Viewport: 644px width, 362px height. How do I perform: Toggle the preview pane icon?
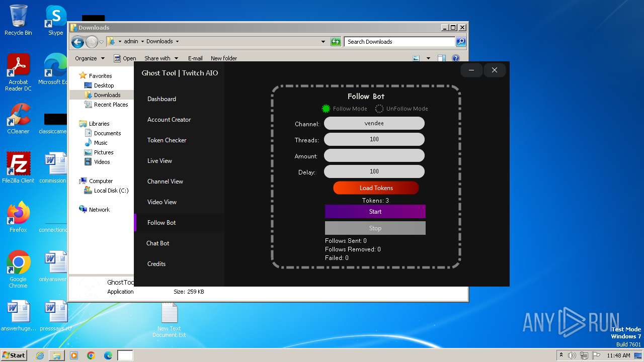click(441, 58)
